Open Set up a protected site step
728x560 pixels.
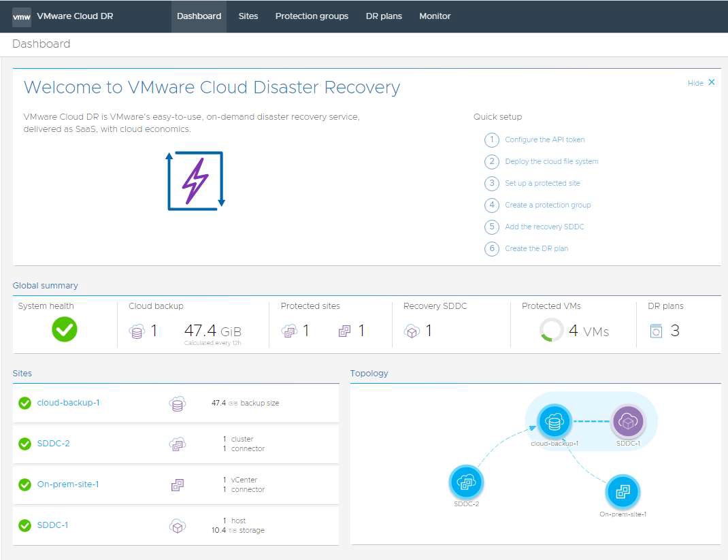tap(542, 184)
